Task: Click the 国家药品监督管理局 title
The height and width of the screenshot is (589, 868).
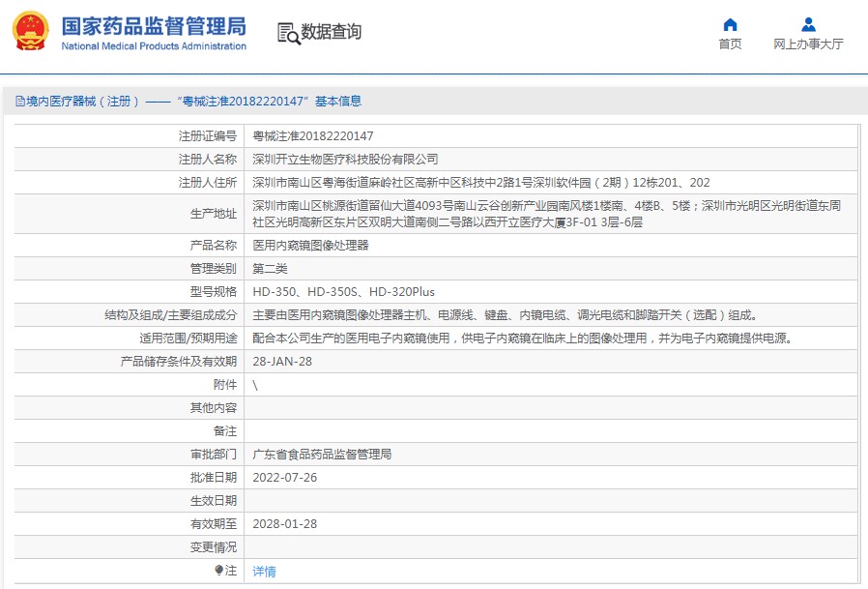Action: coord(154,26)
